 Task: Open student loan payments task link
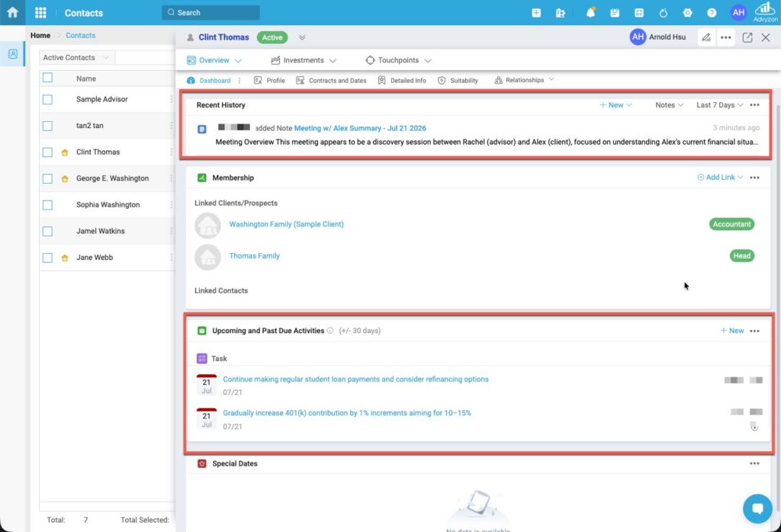click(355, 380)
